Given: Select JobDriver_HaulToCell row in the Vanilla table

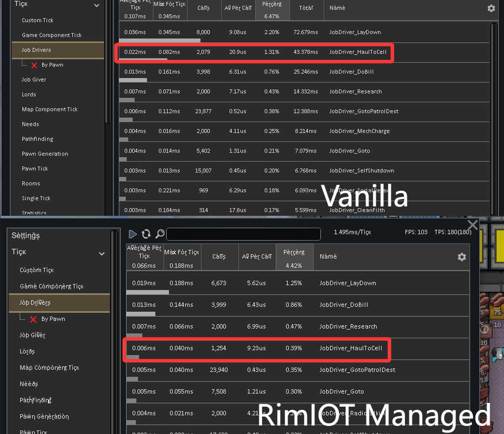Looking at the screenshot, I should (304, 52).
